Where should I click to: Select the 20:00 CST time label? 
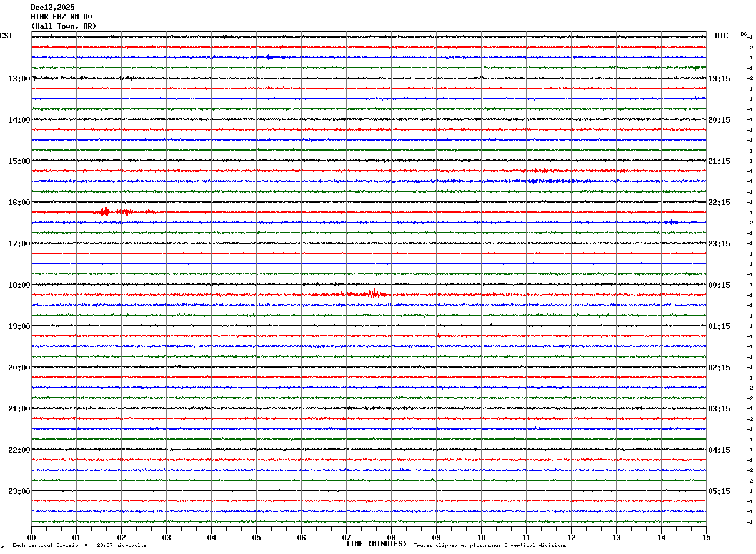click(x=19, y=368)
